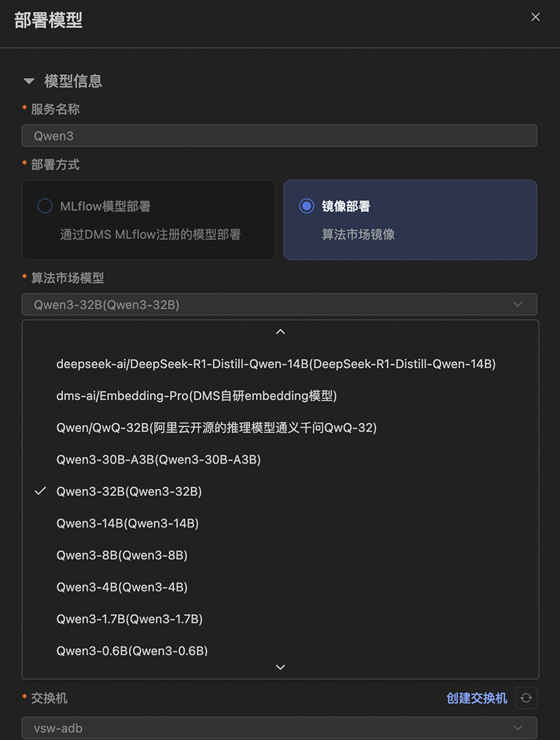This screenshot has width=560, height=740.
Task: Select Qwen3-4B model entry
Action: tap(122, 587)
